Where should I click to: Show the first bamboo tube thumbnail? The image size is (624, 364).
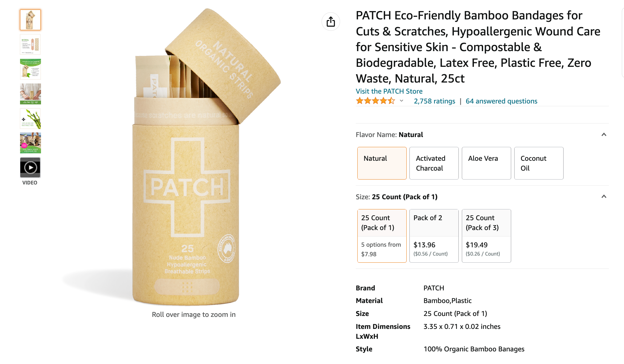(x=30, y=20)
